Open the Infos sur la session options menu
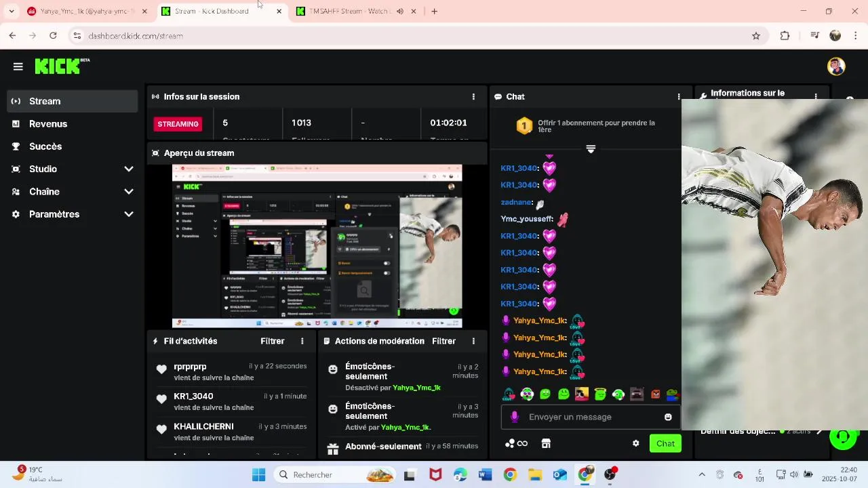This screenshot has height=488, width=868. point(473,97)
